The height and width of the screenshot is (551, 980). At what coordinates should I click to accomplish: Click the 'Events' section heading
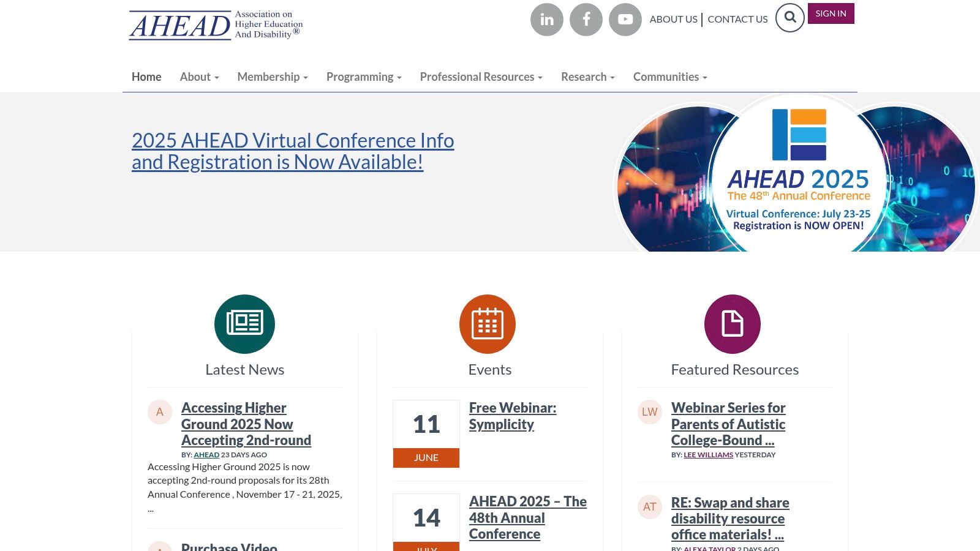[x=490, y=370]
